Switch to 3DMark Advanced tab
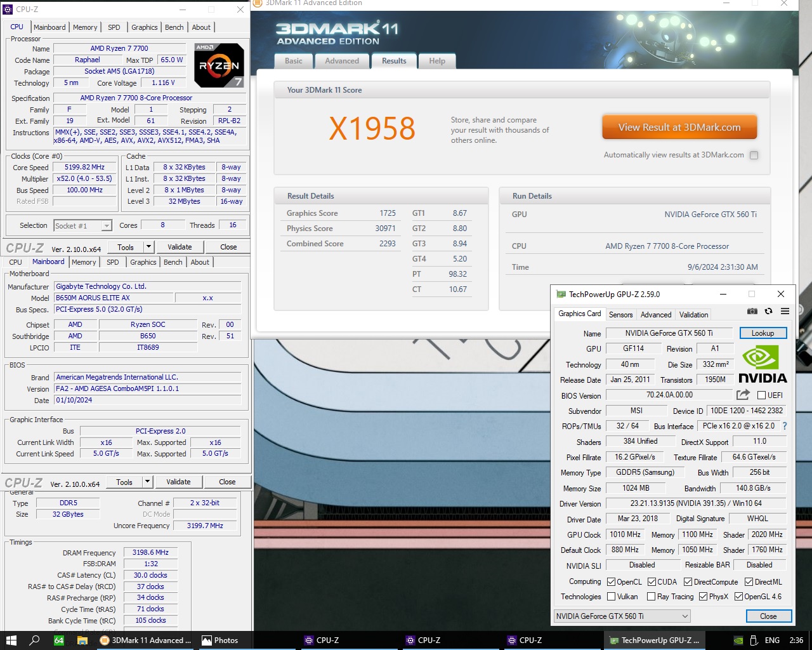The height and width of the screenshot is (650, 812). tap(342, 61)
